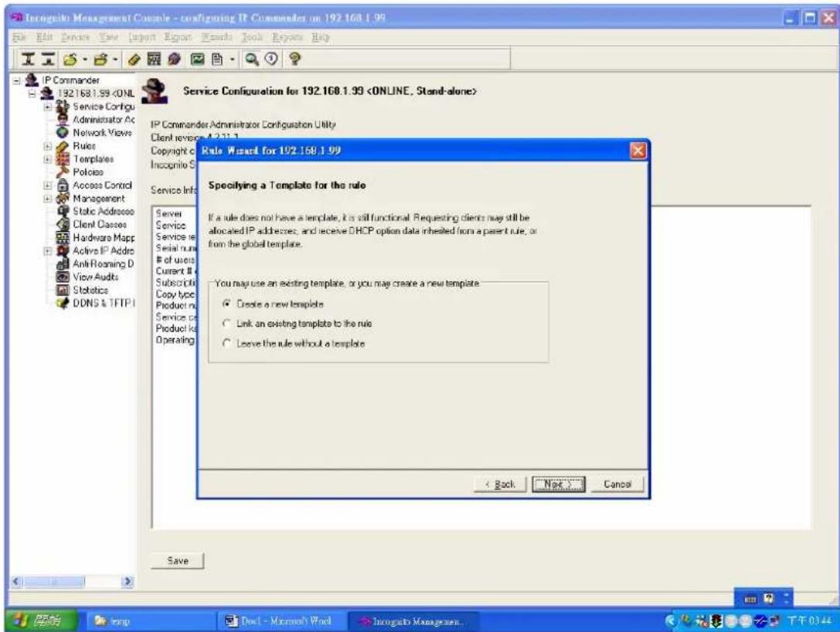Select the View Audits tree item text
Screen dimensions: 840x632
tap(95, 277)
